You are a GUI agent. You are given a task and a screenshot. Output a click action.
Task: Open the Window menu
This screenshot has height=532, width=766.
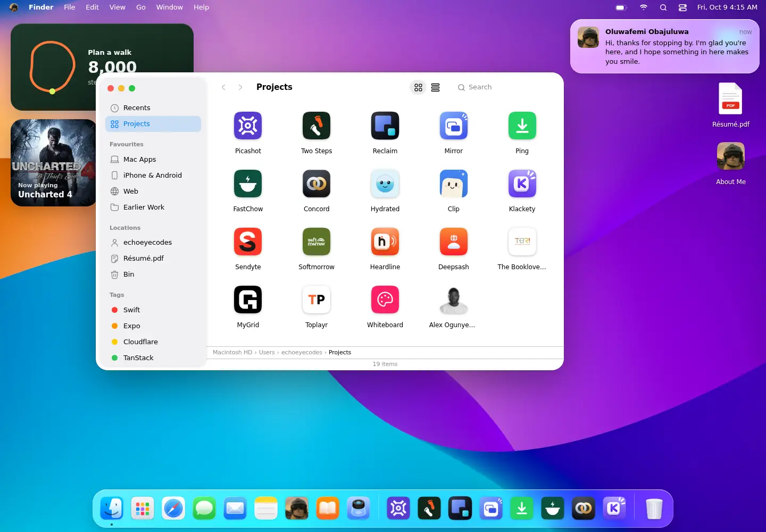(170, 7)
